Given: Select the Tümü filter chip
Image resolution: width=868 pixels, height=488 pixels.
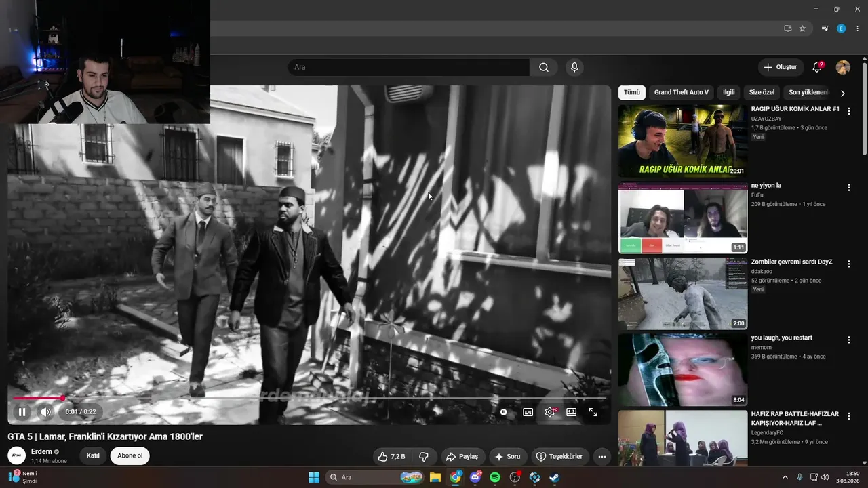Looking at the screenshot, I should pos(632,92).
